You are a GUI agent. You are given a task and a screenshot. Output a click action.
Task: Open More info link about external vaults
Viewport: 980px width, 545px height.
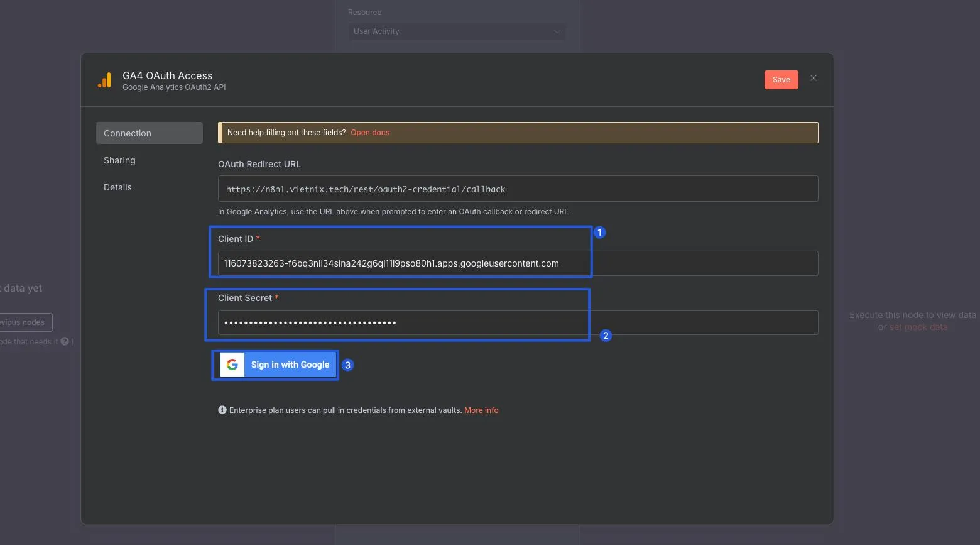pos(481,410)
